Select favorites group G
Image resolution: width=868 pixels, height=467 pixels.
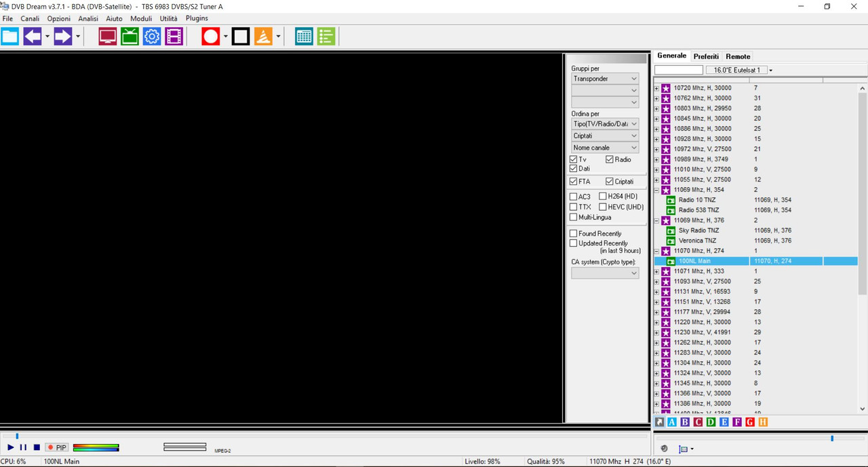[x=750, y=422]
